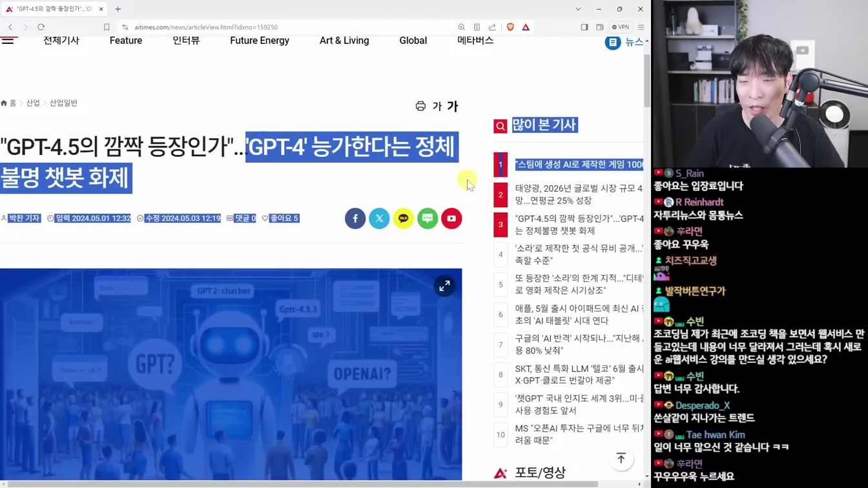The image size is (868, 488).
Task: Click the 포토/영상 section heading
Action: (x=540, y=473)
